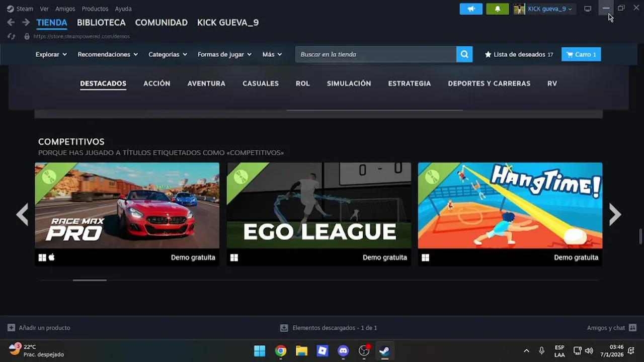Click the store search magnifier button
This screenshot has width=644, height=362.
click(464, 54)
